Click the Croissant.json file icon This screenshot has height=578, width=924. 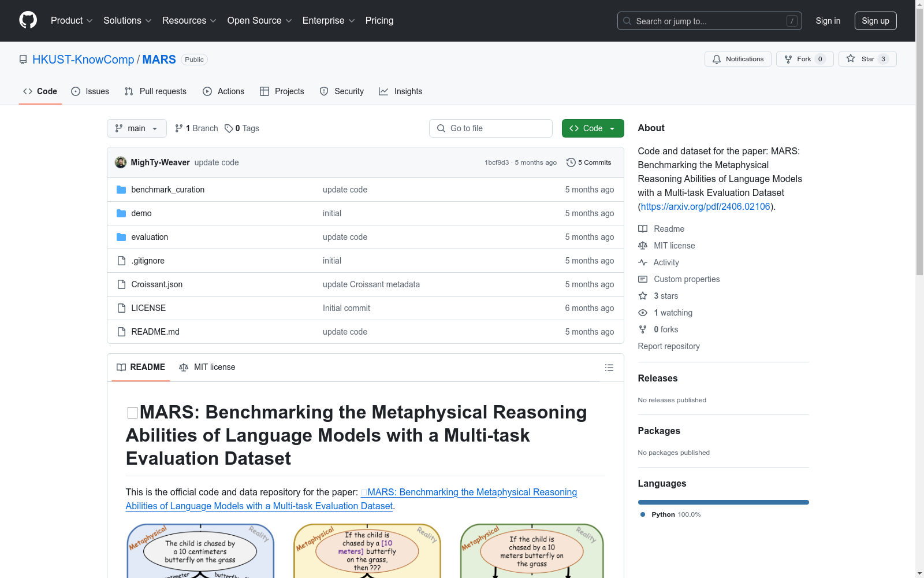click(x=121, y=284)
